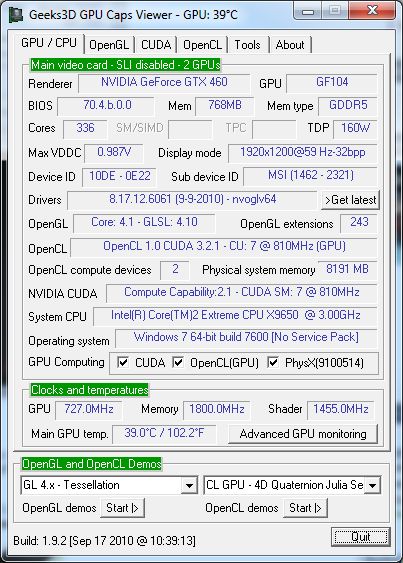
Task: Open the About tab
Action: click(290, 45)
